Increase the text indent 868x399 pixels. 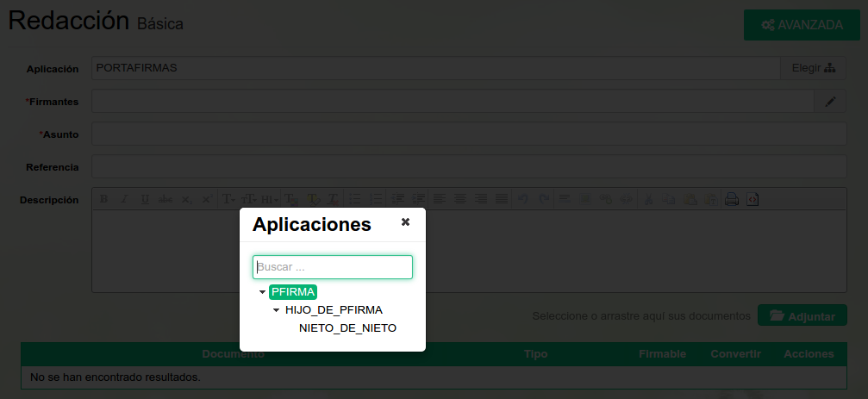(x=419, y=199)
